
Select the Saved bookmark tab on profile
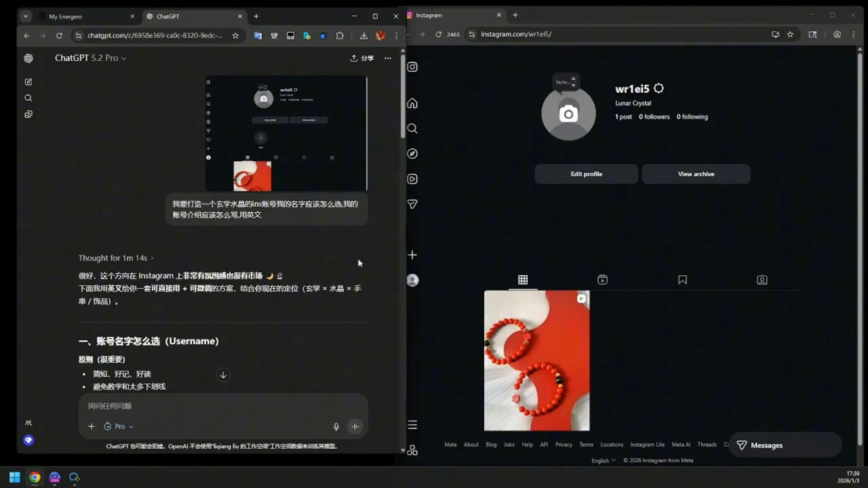(682, 279)
